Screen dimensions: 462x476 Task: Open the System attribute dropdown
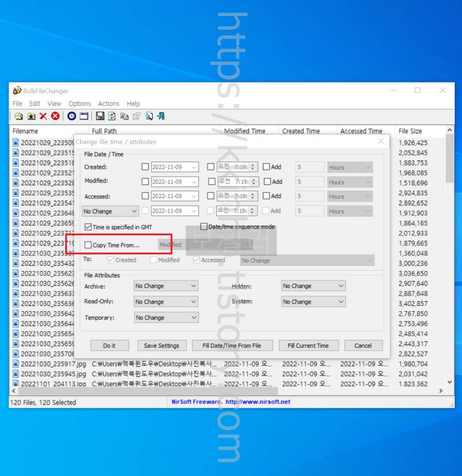(313, 302)
